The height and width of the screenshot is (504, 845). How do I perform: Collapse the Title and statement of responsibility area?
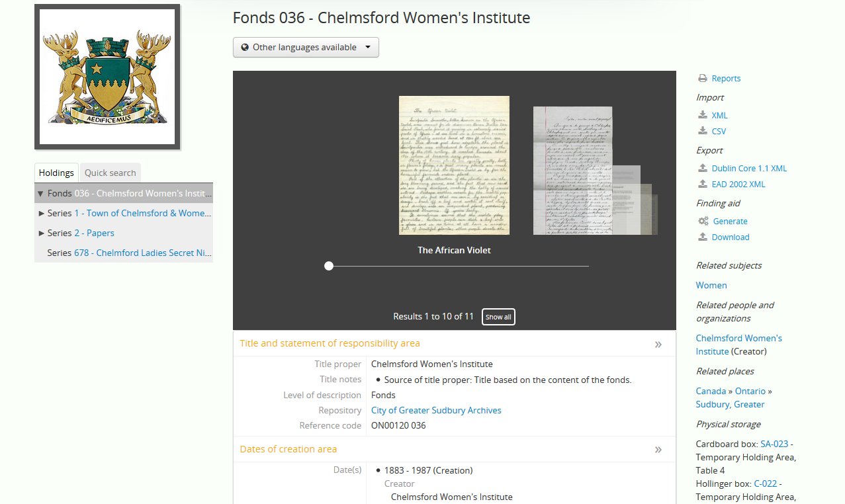(658, 344)
